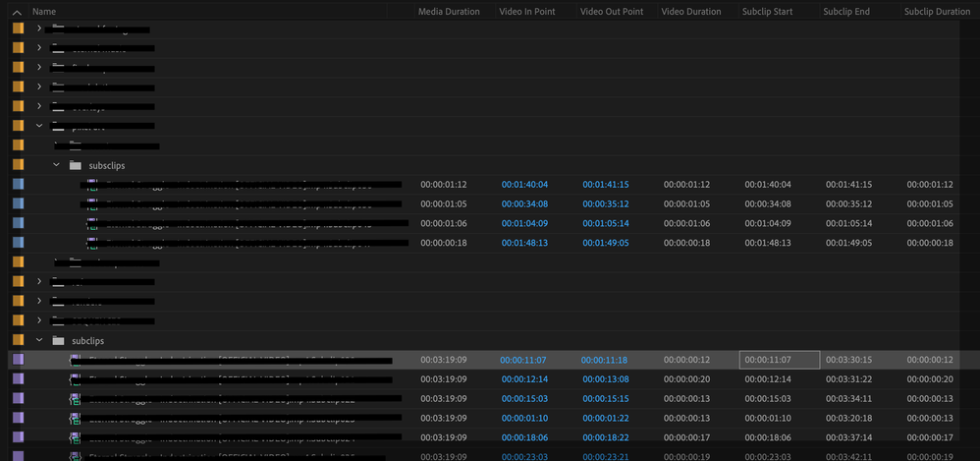Click blue label swatch of the 00:00:34:08 row
This screenshot has width=980, height=461.
tap(18, 203)
